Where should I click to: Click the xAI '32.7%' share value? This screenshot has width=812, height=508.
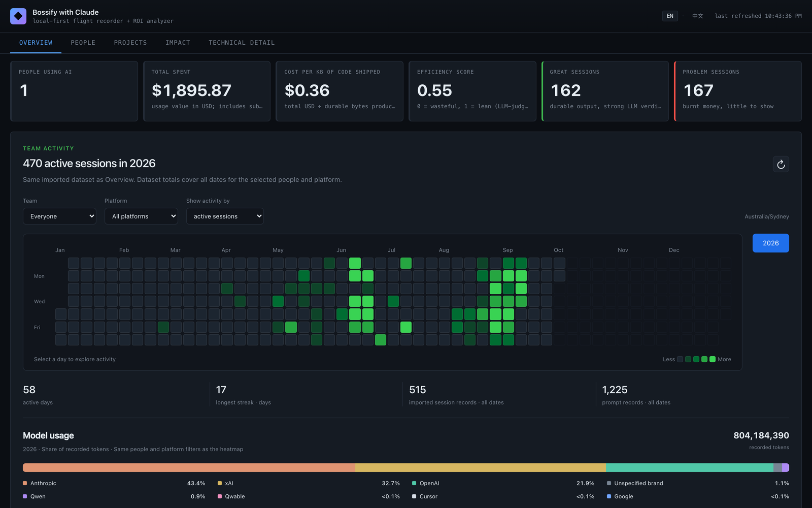[x=391, y=483]
